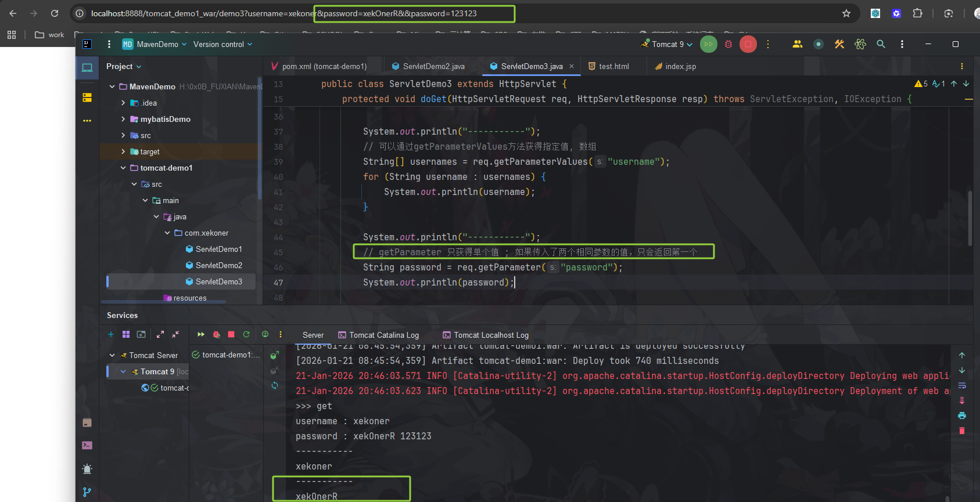
Task: Open the Tomcat Localhost Log tab
Action: tap(486, 335)
